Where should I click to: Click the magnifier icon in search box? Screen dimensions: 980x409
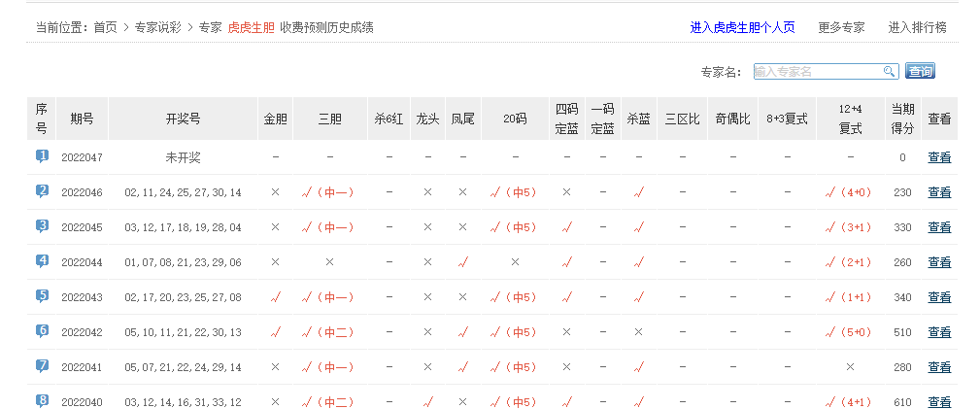[889, 72]
